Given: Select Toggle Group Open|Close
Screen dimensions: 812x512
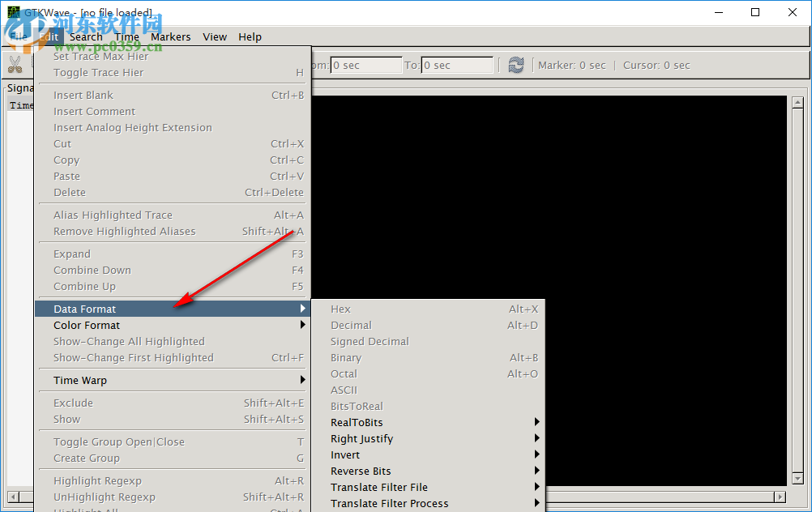Looking at the screenshot, I should tap(173, 442).
